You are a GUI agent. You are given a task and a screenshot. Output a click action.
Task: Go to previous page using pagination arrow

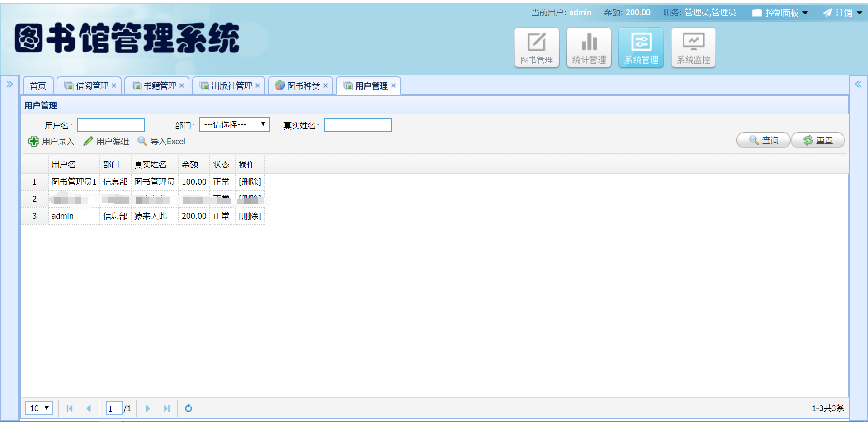point(89,408)
